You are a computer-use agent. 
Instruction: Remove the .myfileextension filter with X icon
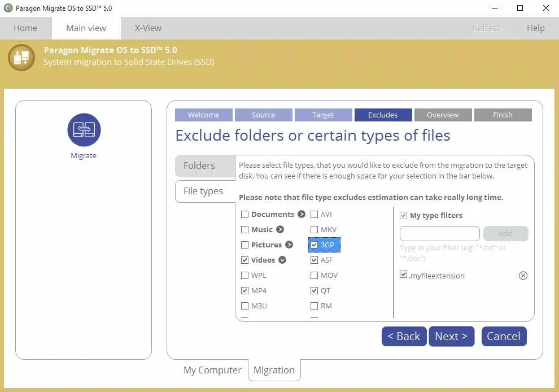[523, 276]
